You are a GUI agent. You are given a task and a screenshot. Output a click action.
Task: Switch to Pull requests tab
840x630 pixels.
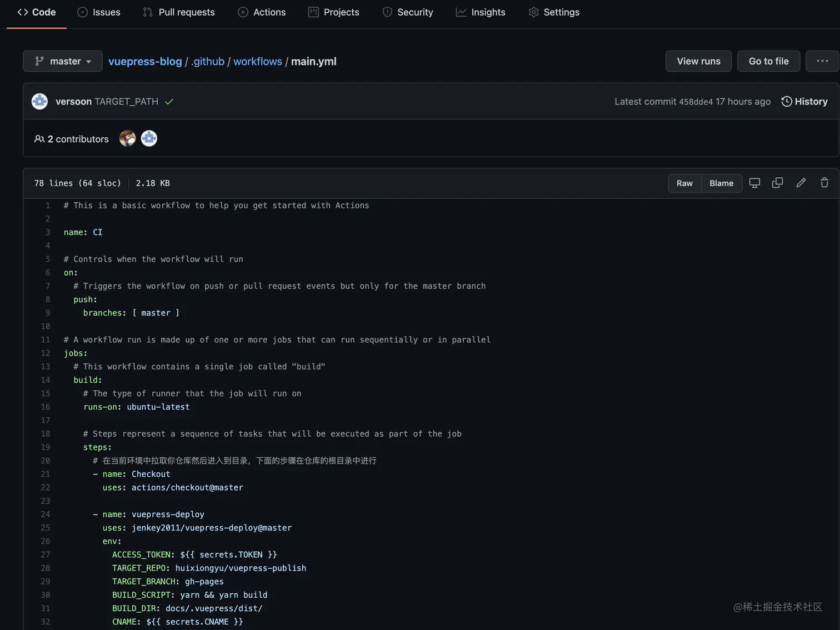click(179, 12)
